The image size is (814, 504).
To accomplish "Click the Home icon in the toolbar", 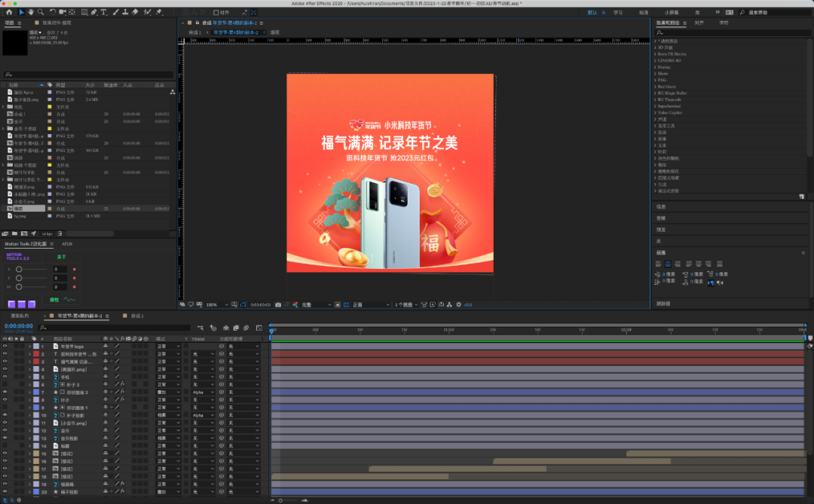I will (9, 13).
